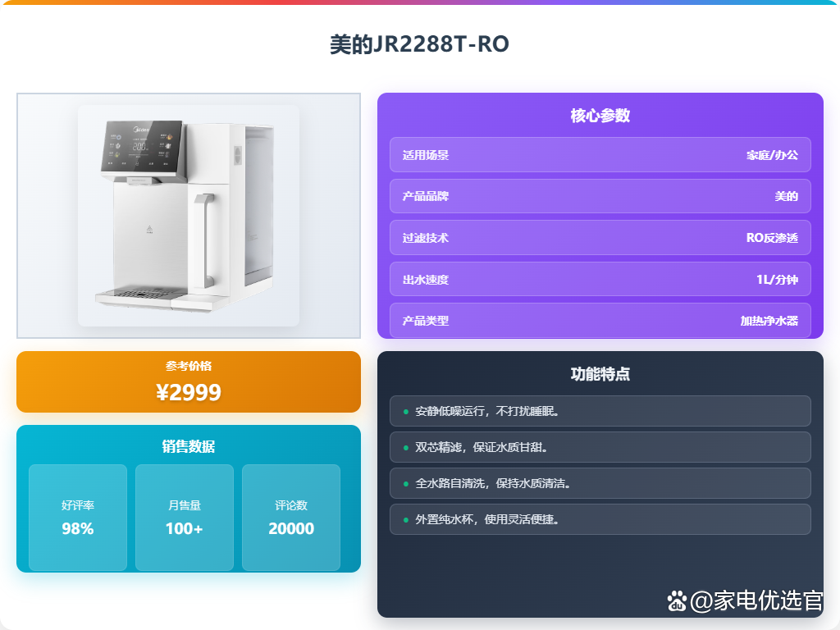This screenshot has height=630, width=840.
Task: Click the 评论数 20000 stat card
Action: 291,518
